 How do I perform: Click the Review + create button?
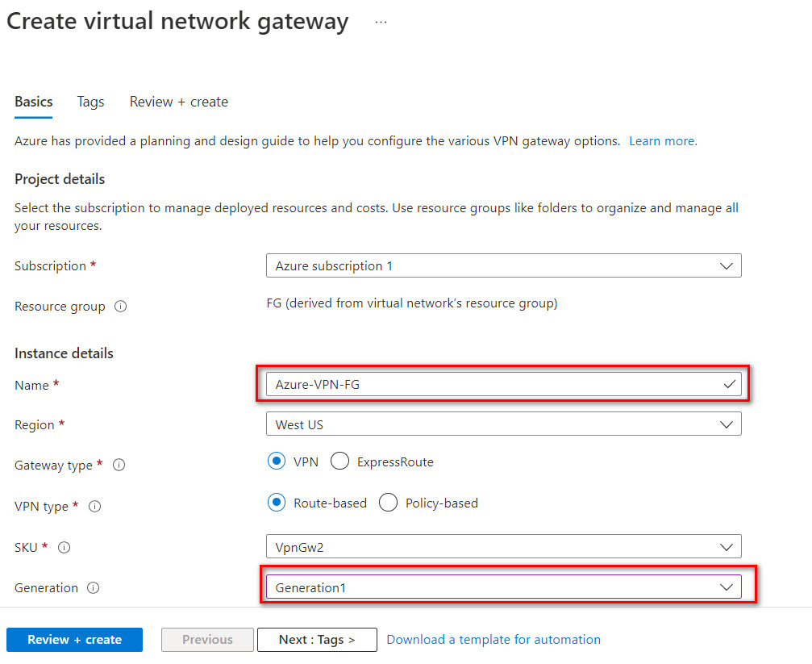click(74, 640)
